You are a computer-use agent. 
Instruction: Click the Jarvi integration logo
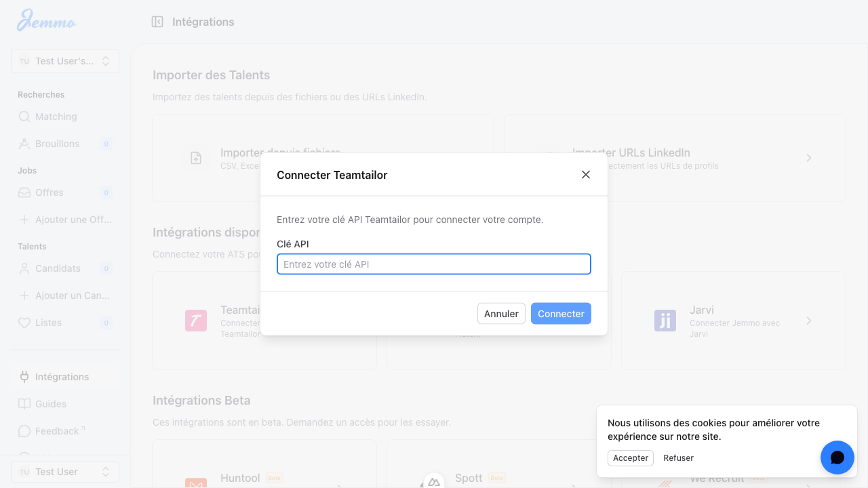(665, 321)
